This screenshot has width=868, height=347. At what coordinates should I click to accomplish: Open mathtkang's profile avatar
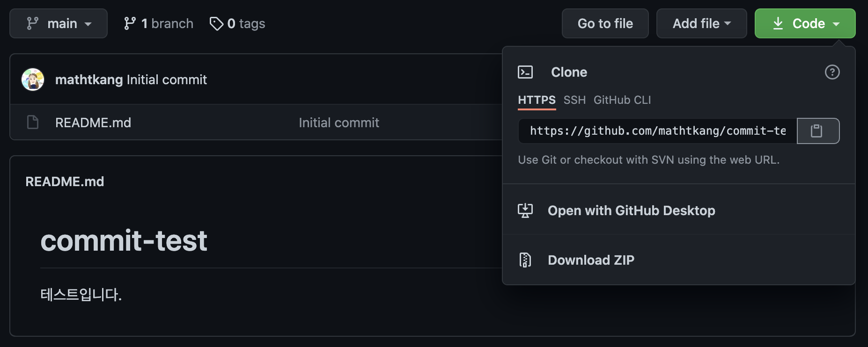(33, 80)
